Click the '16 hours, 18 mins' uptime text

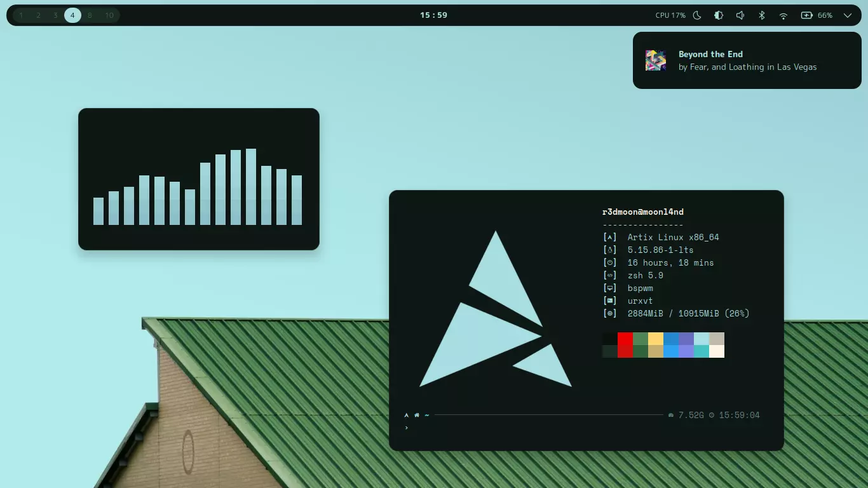671,262
